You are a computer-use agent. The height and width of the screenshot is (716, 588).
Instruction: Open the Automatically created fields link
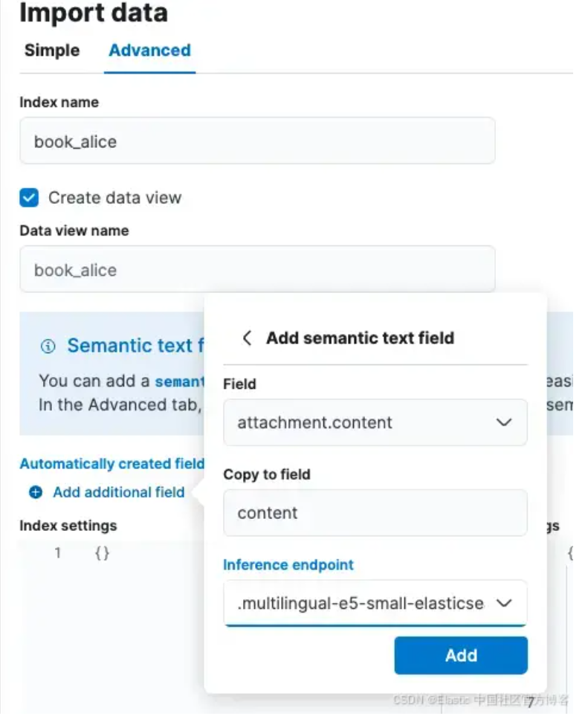pos(112,464)
